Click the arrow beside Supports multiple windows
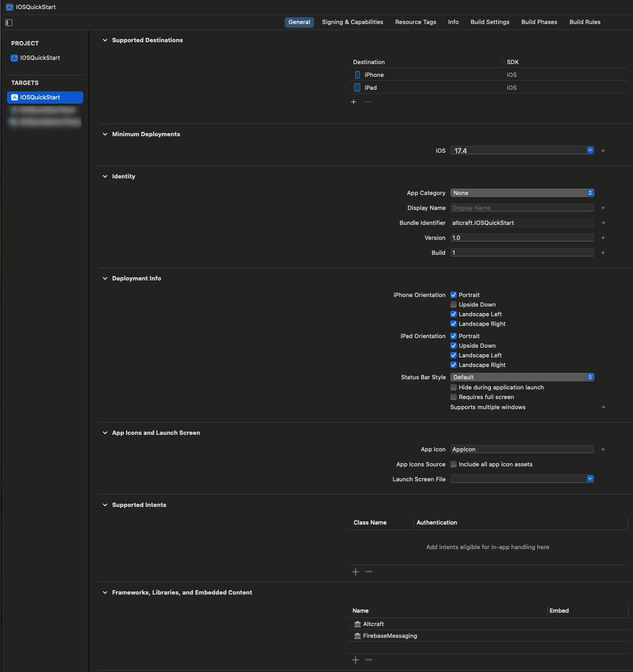 [x=603, y=407]
